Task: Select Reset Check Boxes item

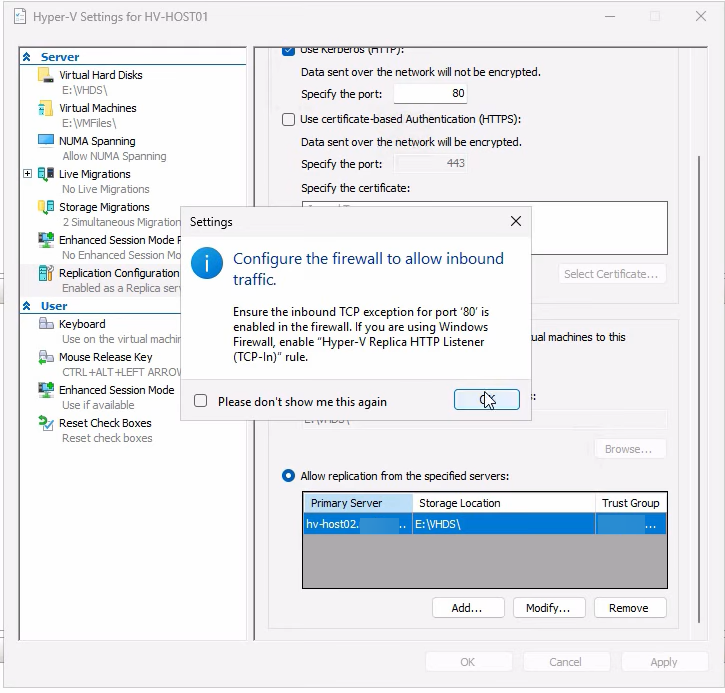Action: [105, 423]
